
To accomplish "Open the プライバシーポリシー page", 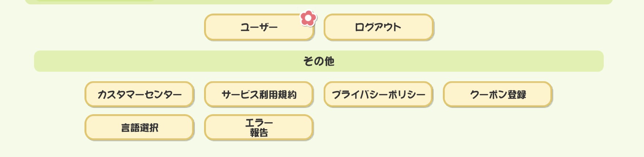I will coord(379,94).
